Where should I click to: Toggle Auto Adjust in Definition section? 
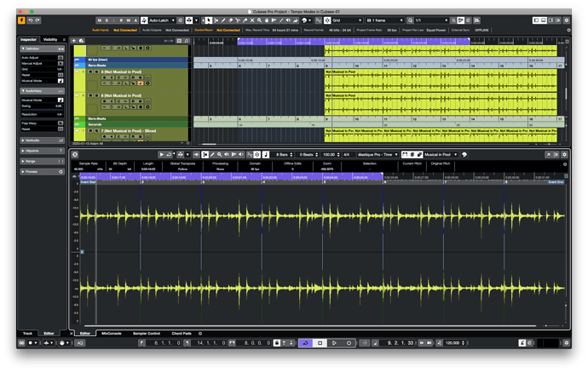point(60,57)
